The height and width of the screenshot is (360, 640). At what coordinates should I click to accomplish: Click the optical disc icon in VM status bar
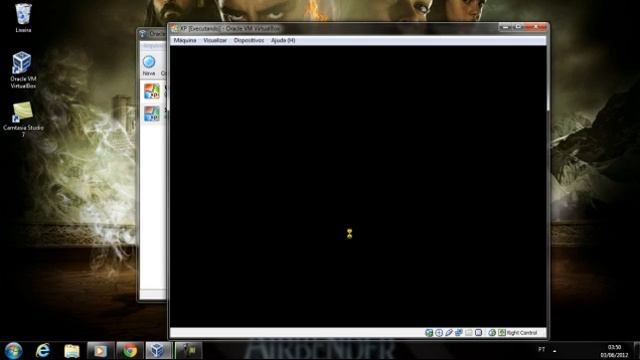pyautogui.click(x=439, y=333)
